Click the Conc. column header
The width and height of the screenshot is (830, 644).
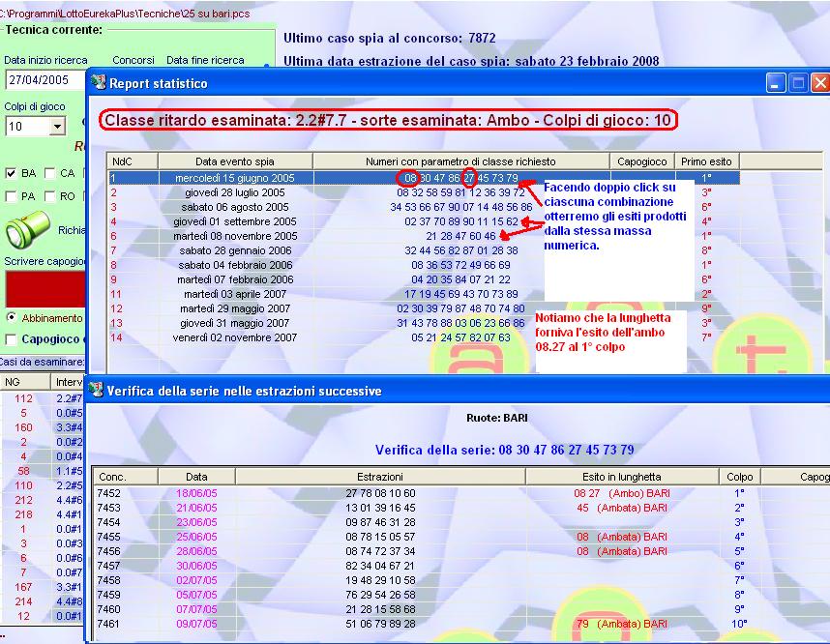126,477
